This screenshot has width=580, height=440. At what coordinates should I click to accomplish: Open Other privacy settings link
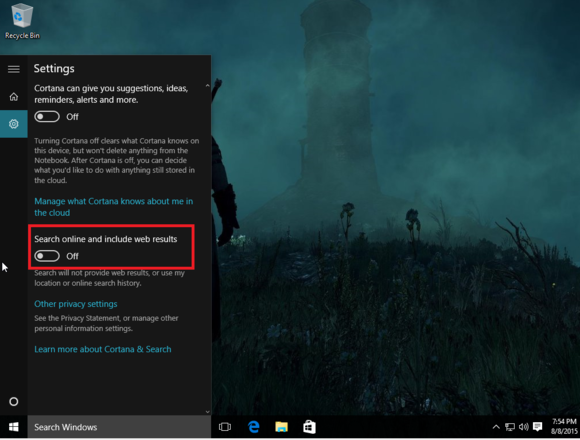pos(76,304)
